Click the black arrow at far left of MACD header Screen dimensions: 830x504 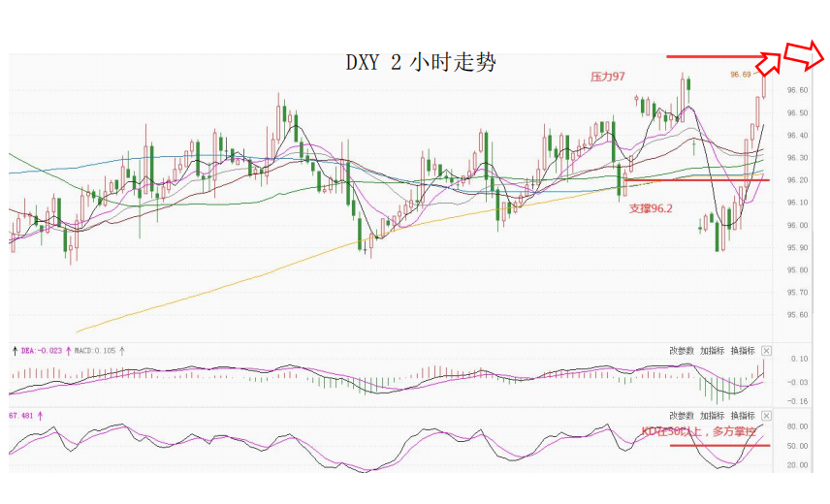(x=14, y=351)
